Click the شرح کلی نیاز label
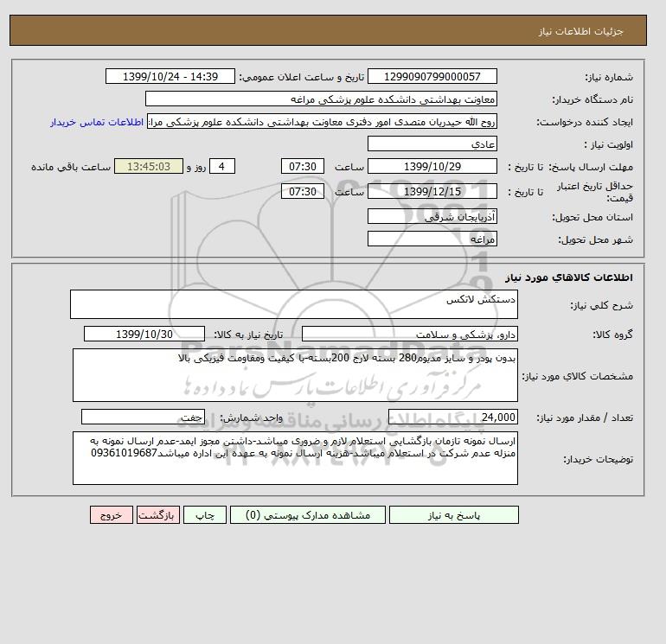This screenshot has height=644, width=666. click(601, 305)
